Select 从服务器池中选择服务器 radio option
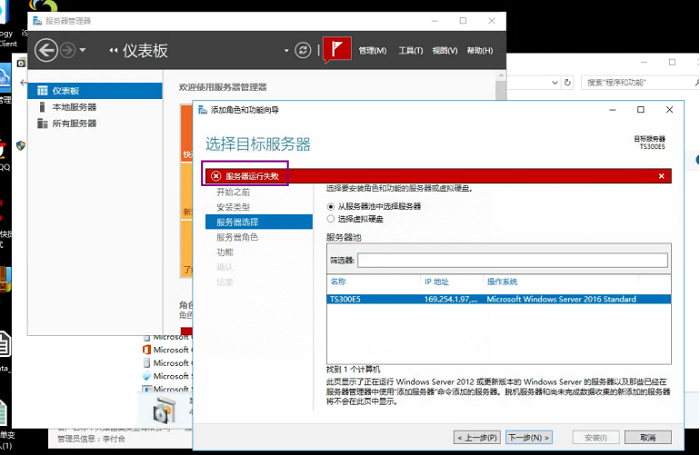700x455 pixels. (x=330, y=206)
